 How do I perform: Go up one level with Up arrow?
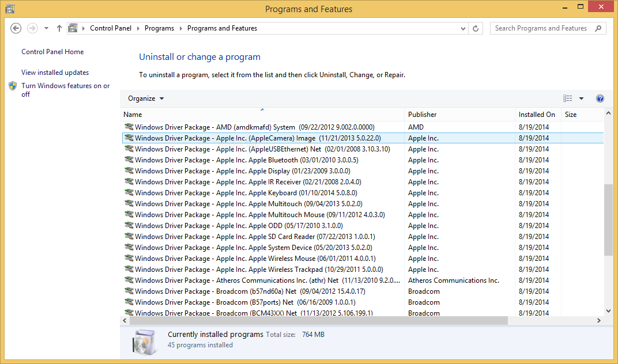tap(59, 28)
